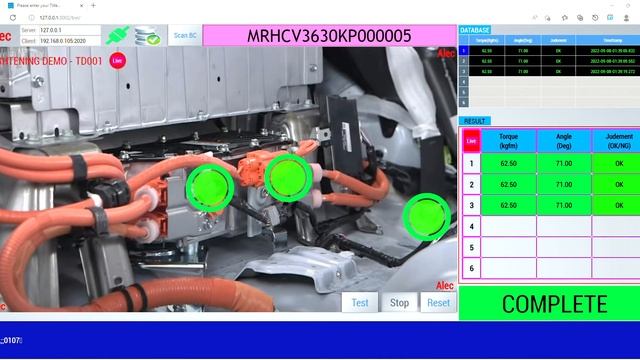Select the 'Please enter your Title' browser tab
640x360 pixels.
46,6
